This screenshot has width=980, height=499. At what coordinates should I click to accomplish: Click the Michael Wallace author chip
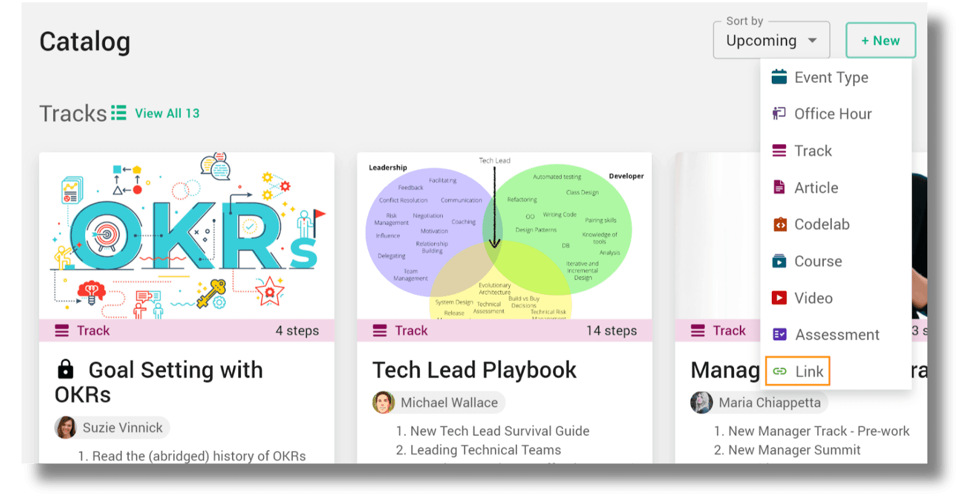coord(439,402)
